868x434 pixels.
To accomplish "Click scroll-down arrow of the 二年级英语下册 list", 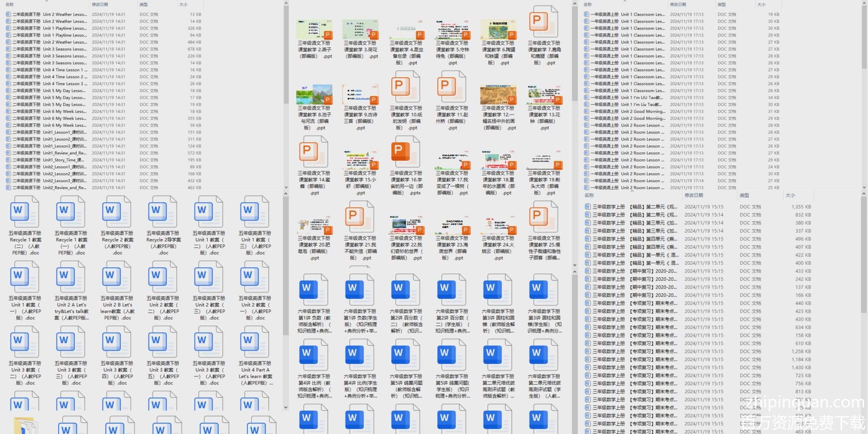I will 286,187.
